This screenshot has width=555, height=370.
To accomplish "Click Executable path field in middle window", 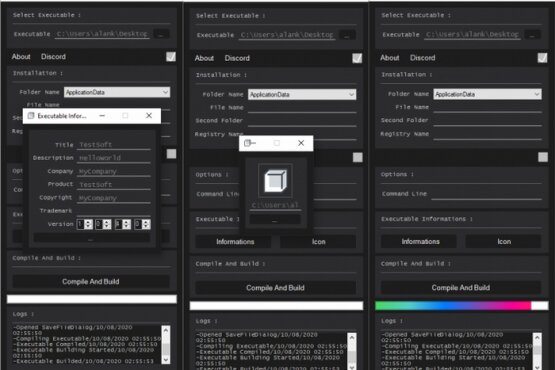I will (x=287, y=35).
